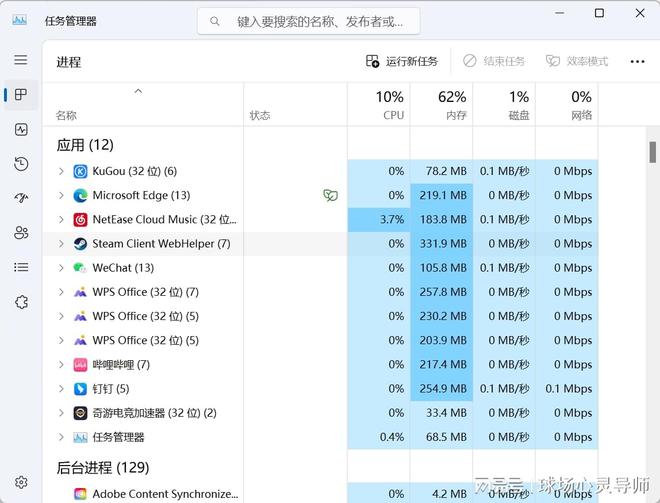
Task: Click the WPS Office (7) app icon
Action: (x=80, y=292)
